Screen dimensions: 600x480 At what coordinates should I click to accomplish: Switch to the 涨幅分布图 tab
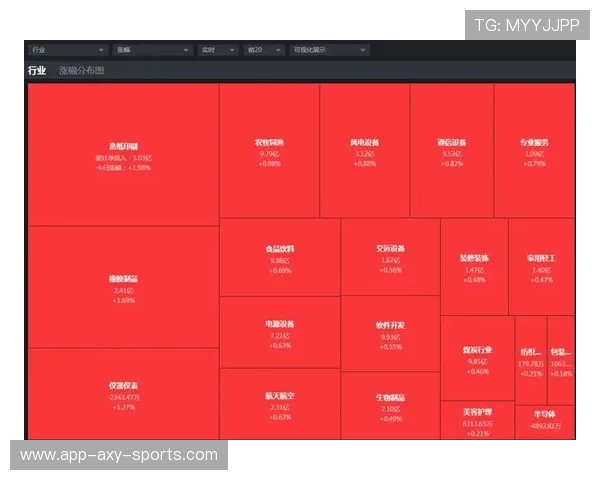coord(81,71)
